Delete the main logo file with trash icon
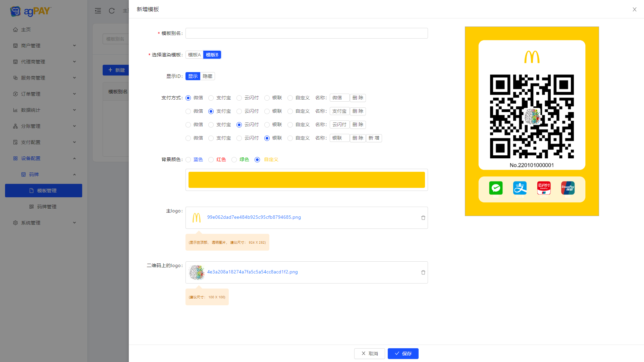The height and width of the screenshot is (362, 644). tap(423, 218)
